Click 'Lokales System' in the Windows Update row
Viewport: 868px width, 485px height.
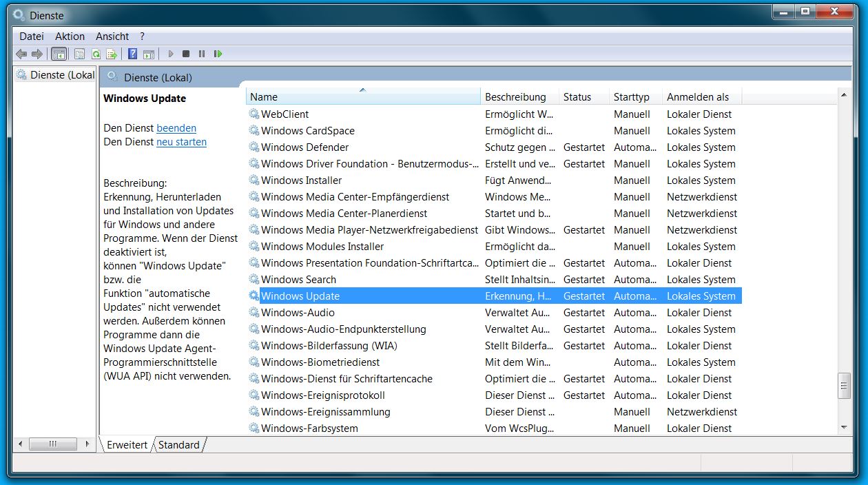pos(701,296)
